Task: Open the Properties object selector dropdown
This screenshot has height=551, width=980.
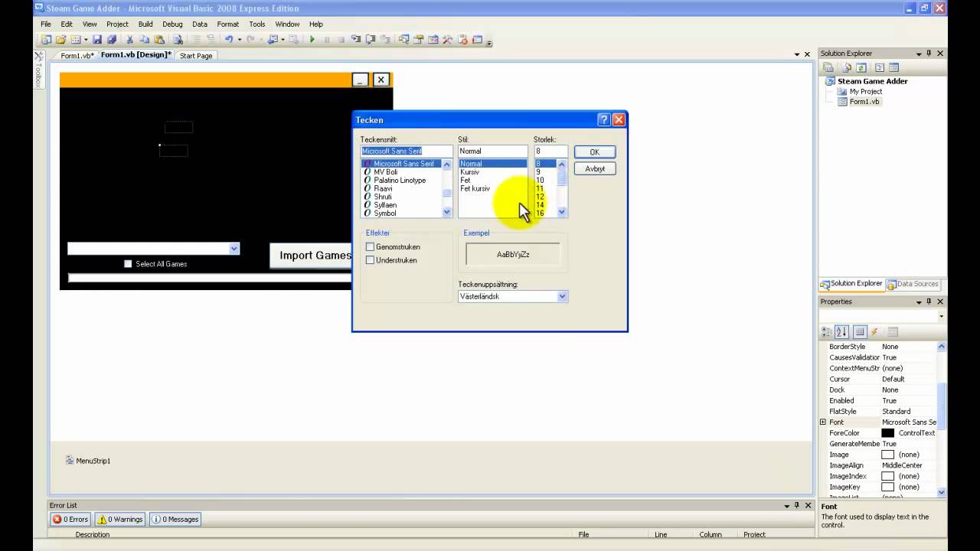Action: coord(941,316)
